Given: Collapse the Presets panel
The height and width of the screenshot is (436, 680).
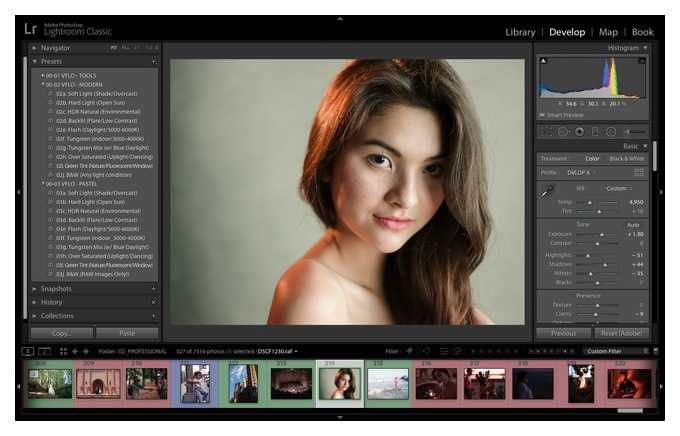Looking at the screenshot, I should 34,62.
